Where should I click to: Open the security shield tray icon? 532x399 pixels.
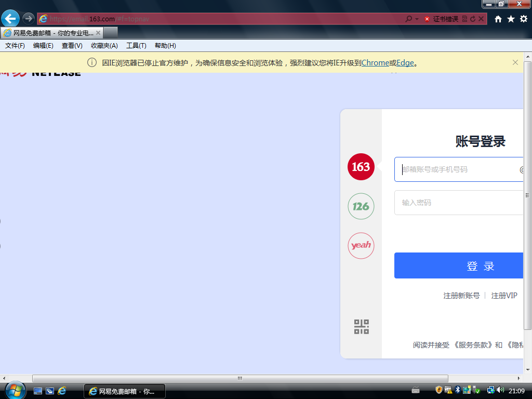pos(438,390)
